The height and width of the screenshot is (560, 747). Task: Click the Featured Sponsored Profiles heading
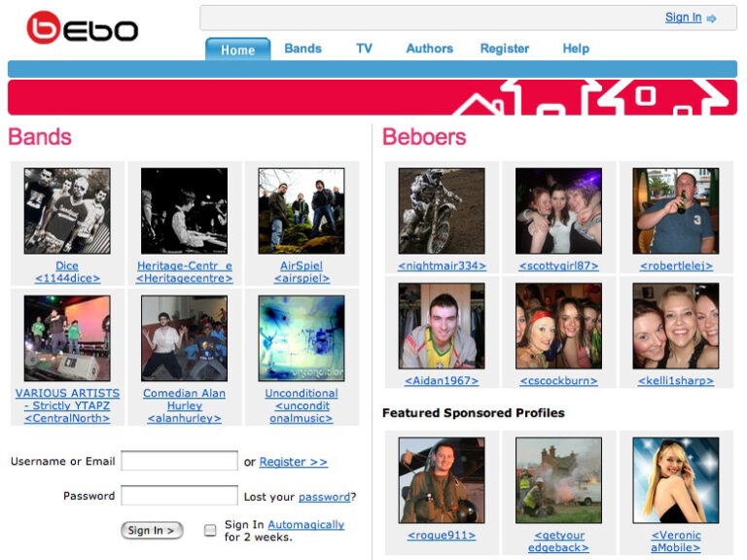[x=473, y=413]
